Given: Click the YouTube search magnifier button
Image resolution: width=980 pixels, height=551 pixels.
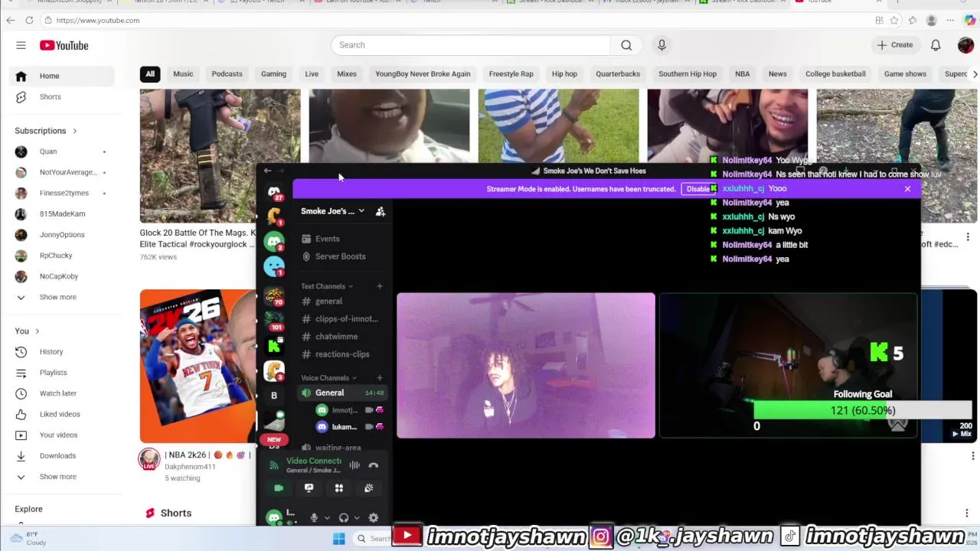Looking at the screenshot, I should [x=626, y=45].
